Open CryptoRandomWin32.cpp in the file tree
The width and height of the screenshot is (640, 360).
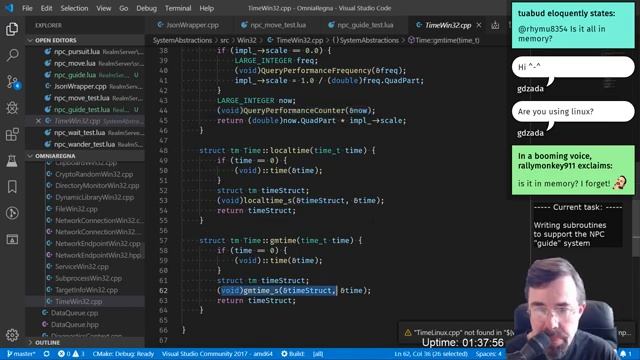point(85,174)
